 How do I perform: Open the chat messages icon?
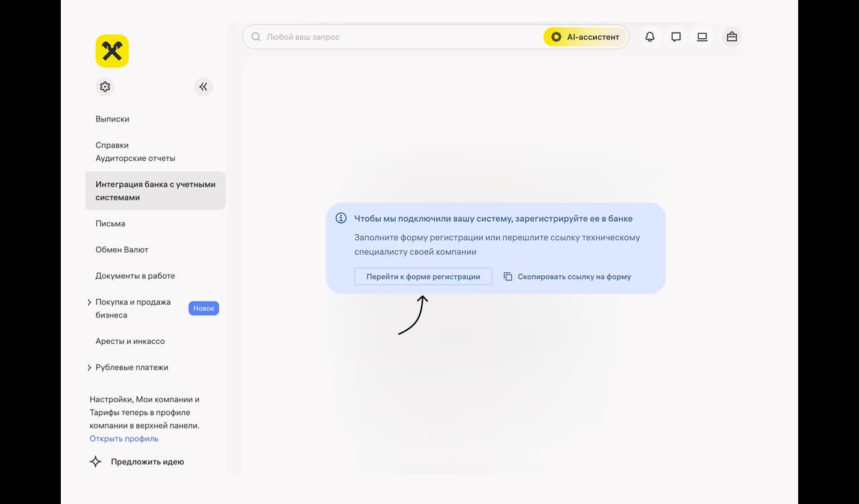pyautogui.click(x=676, y=37)
